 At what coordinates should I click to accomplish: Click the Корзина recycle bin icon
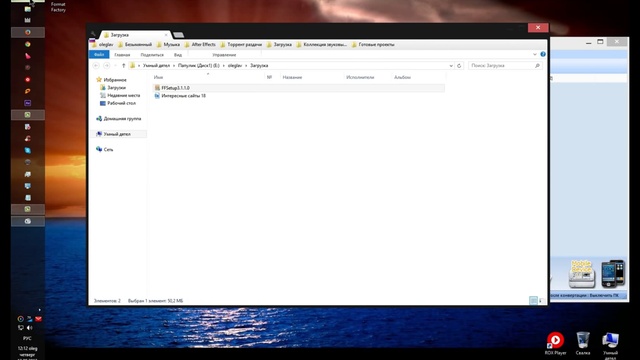pyautogui.click(x=582, y=343)
